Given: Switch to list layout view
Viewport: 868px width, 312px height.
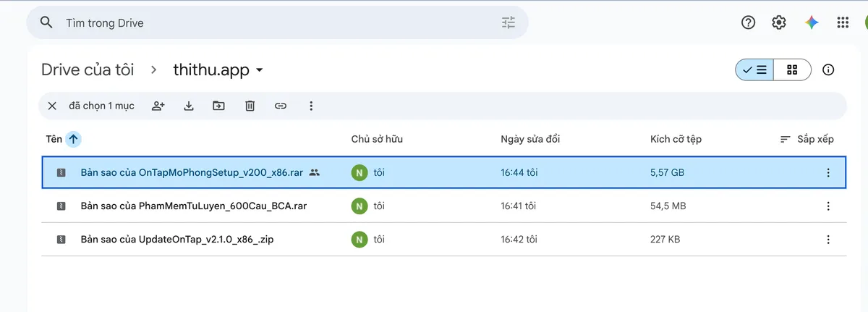Looking at the screenshot, I should (754, 69).
